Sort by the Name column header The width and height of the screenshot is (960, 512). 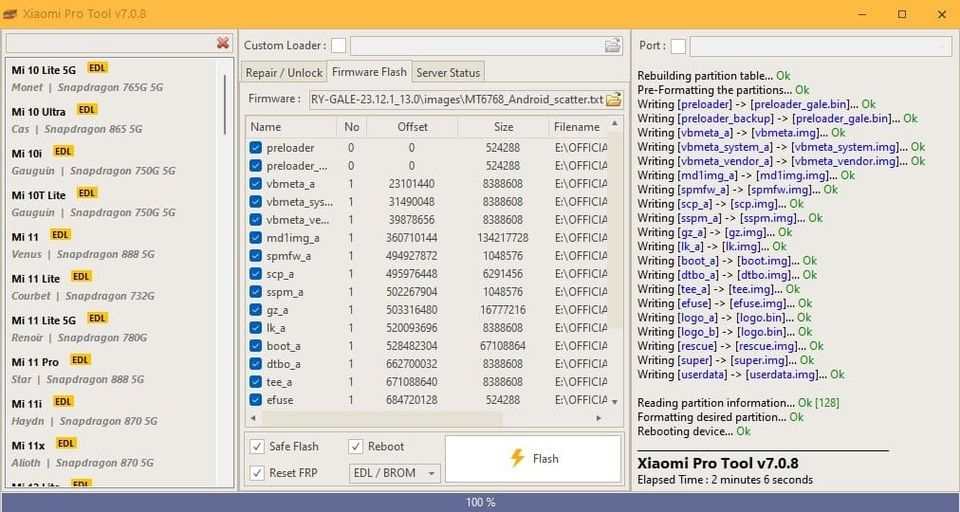[291, 127]
